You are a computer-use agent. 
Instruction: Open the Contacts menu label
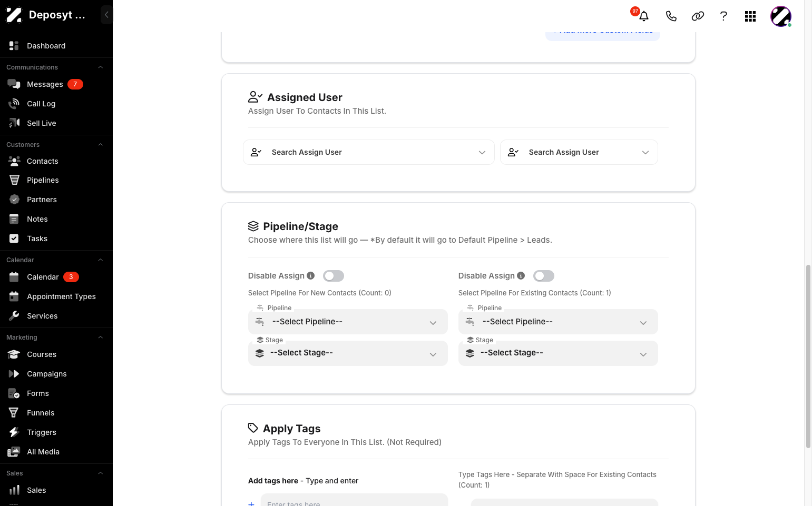coord(43,161)
